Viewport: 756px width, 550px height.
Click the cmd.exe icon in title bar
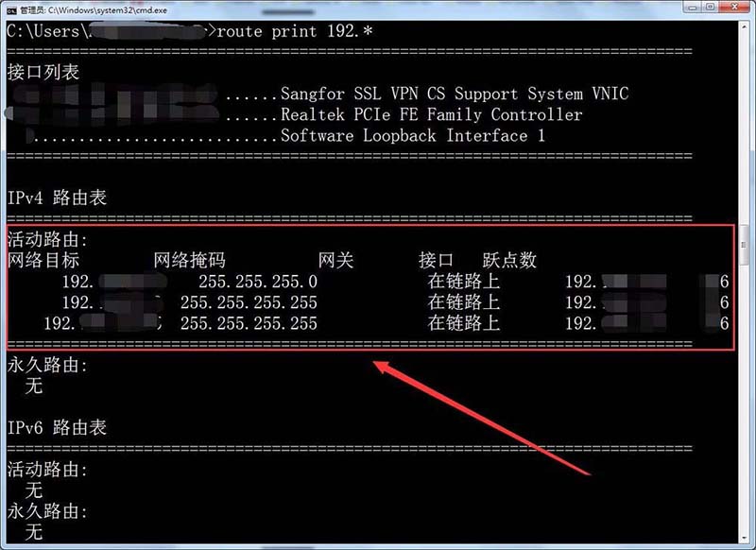(11, 10)
